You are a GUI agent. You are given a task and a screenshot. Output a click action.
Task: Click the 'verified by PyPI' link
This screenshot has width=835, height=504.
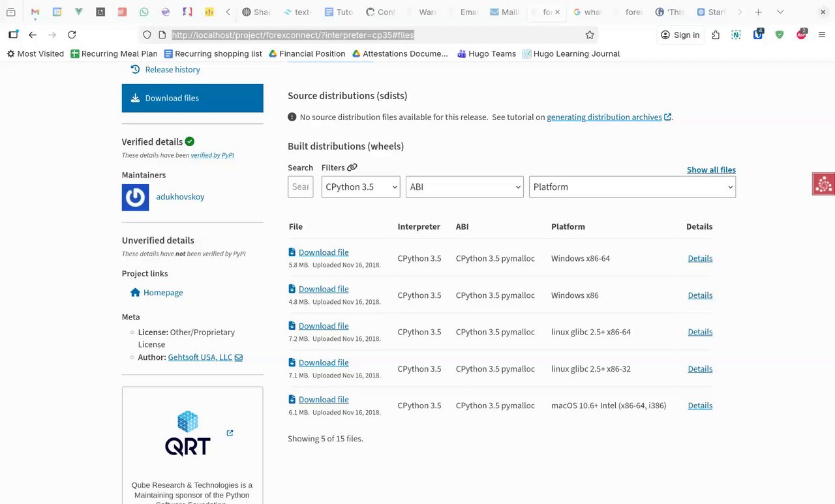(x=213, y=155)
